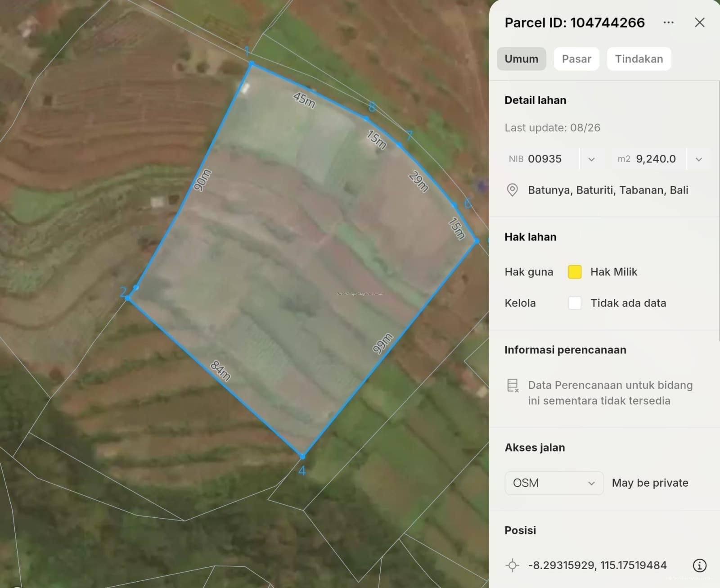The image size is (720, 588).
Task: Click parcel vertex point 8 on map
Action: tap(366, 118)
